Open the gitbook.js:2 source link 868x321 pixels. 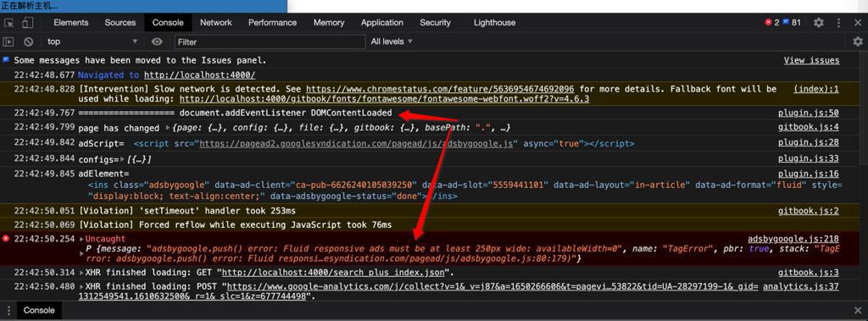click(x=808, y=211)
